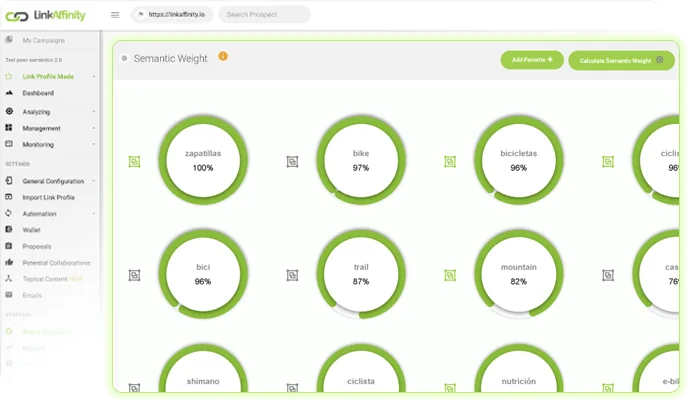689x402 pixels.
Task: Click the selector icon beside trail
Action: [x=292, y=275]
